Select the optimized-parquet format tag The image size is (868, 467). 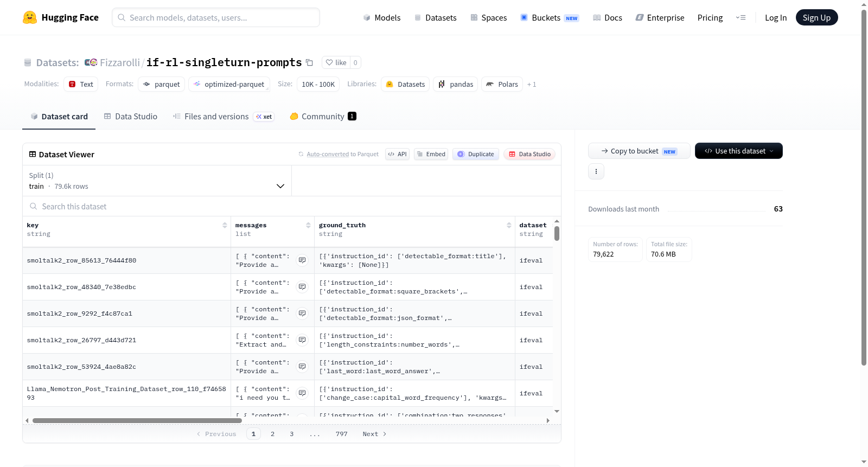pos(229,84)
